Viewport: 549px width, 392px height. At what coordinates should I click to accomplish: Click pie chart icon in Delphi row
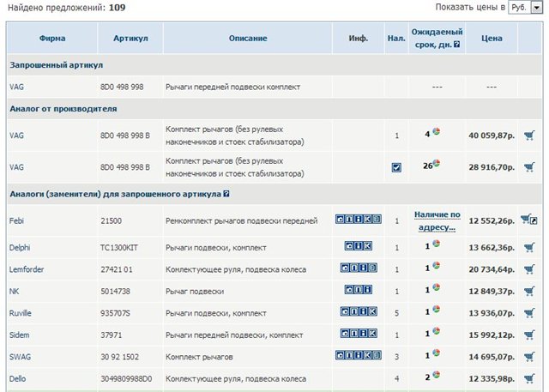[x=437, y=244]
